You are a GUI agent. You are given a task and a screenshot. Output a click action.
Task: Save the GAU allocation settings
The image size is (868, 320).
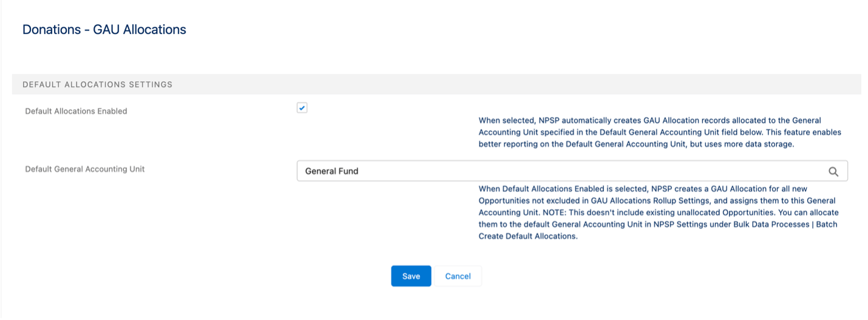click(x=411, y=276)
